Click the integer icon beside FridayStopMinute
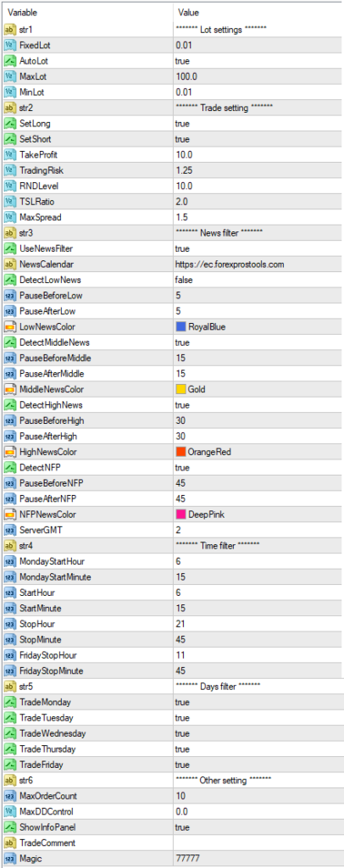Viewport: 344px width, 868px height. point(9,671)
